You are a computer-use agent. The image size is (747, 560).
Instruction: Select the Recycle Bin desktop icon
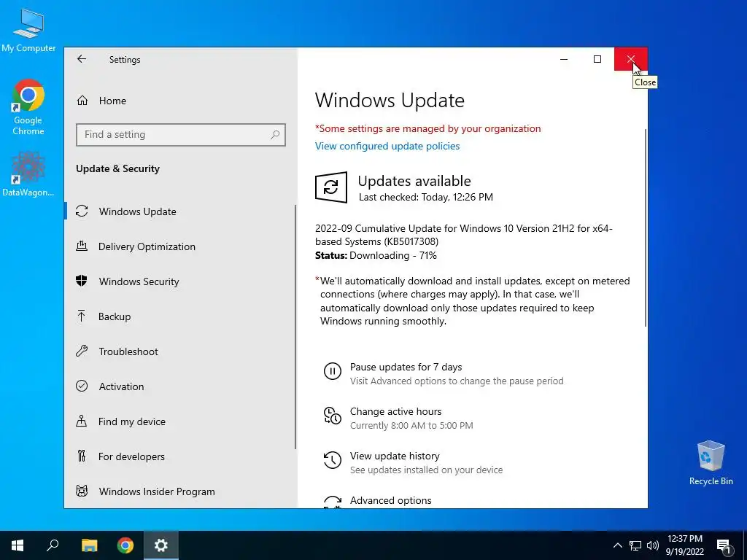pyautogui.click(x=711, y=463)
